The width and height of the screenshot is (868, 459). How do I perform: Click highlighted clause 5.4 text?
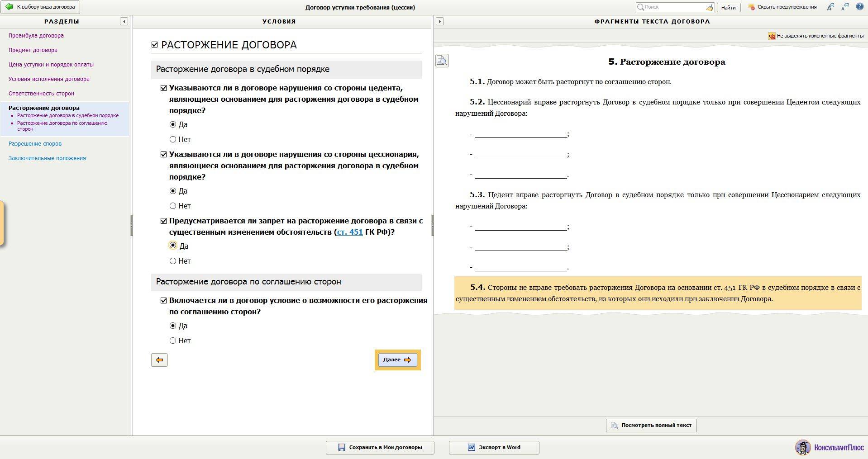point(658,293)
